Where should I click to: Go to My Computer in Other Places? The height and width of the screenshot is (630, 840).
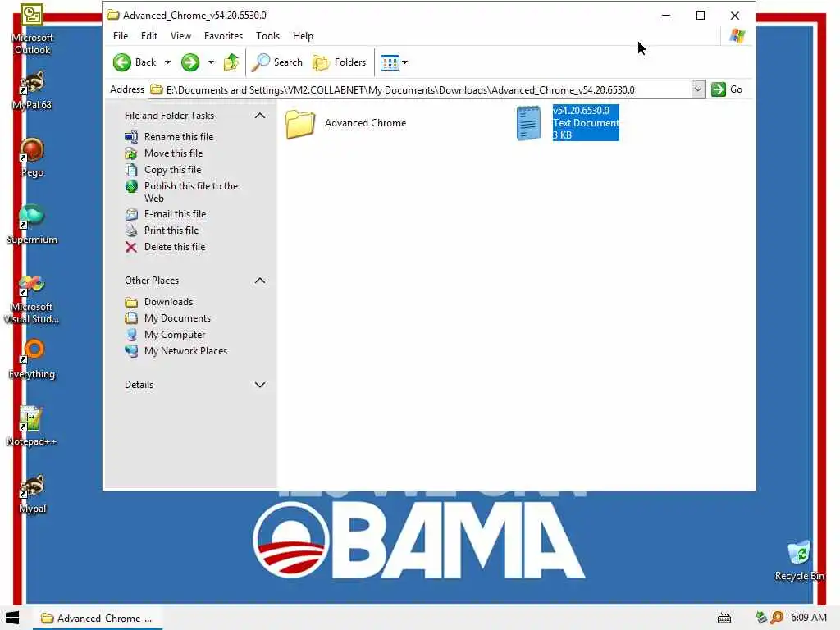(175, 335)
